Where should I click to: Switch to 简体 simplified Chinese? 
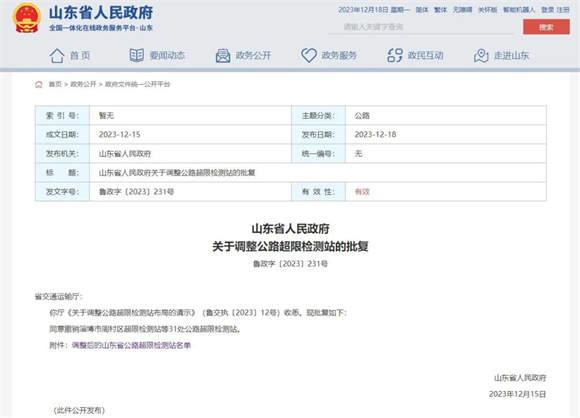[422, 10]
